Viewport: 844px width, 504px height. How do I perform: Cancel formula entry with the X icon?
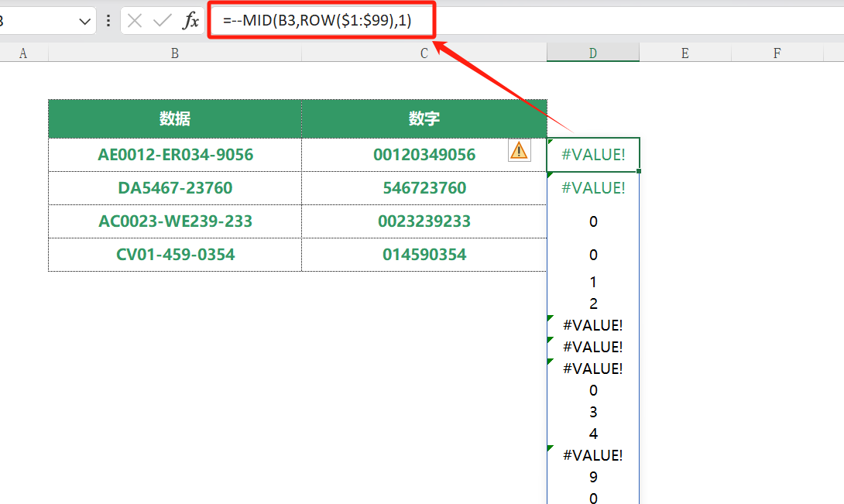point(135,21)
